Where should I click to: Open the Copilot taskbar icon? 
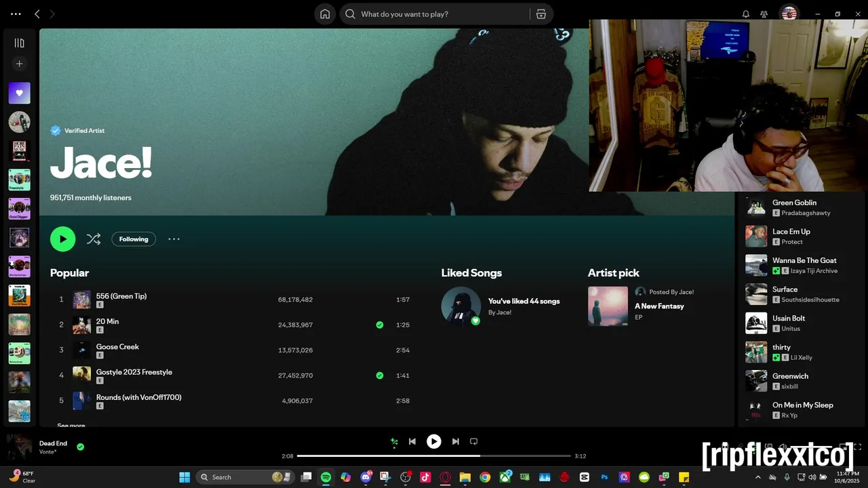click(346, 477)
